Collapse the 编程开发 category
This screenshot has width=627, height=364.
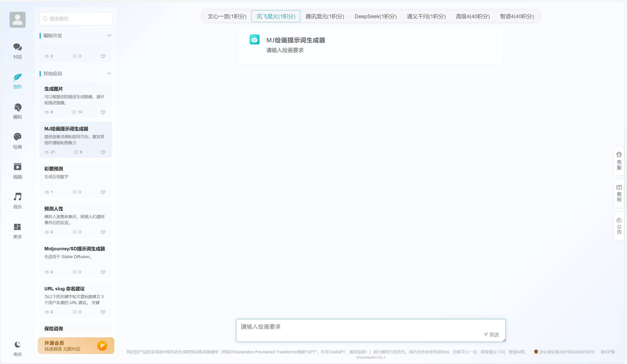[x=109, y=36]
